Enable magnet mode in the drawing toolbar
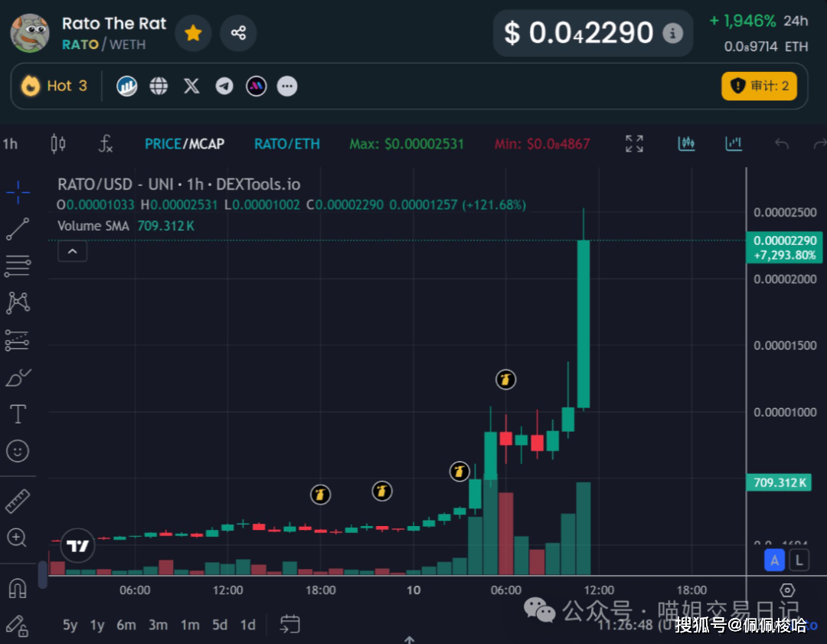 pos(17,588)
